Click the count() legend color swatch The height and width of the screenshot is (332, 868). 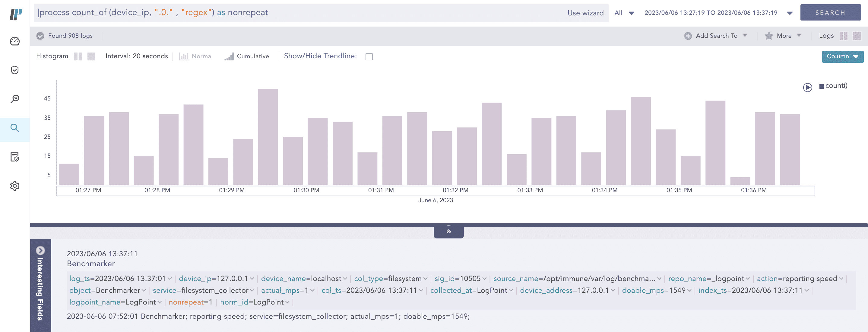tap(822, 86)
